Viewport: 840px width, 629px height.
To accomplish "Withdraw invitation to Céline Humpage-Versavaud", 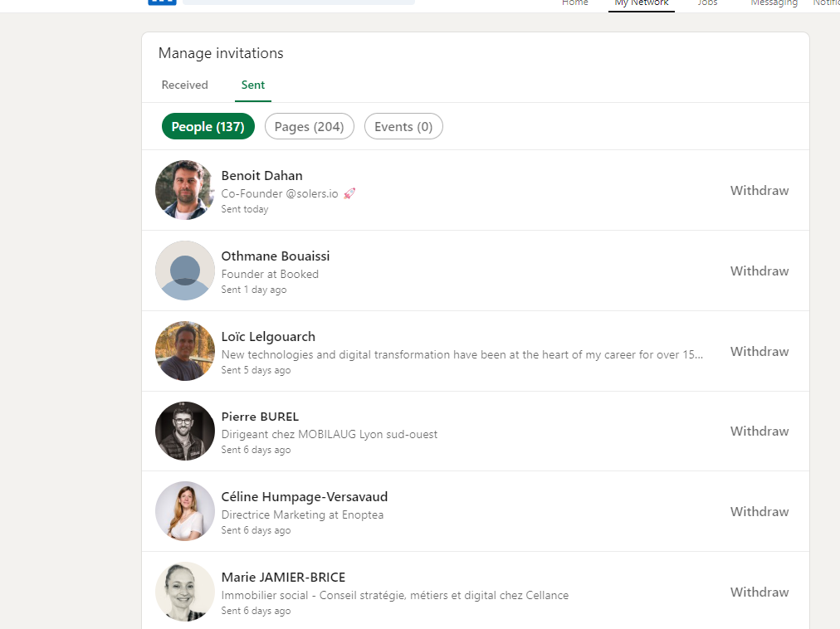I will point(759,512).
